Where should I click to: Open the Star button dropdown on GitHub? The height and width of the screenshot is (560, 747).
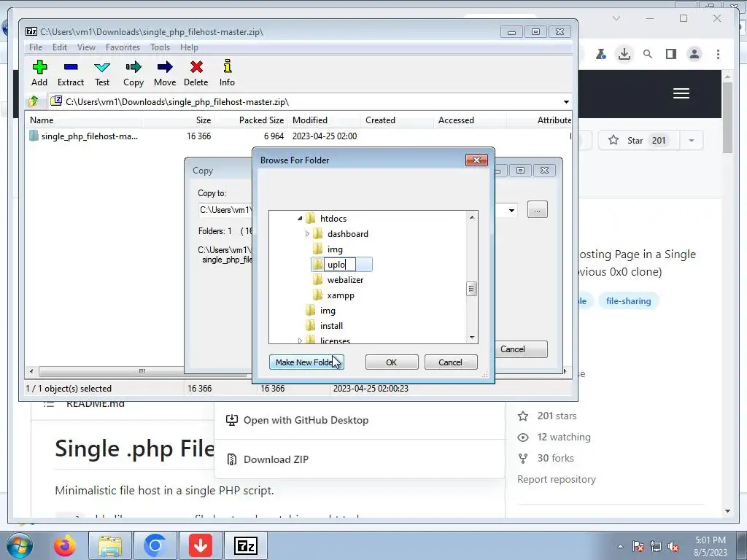[x=692, y=141]
